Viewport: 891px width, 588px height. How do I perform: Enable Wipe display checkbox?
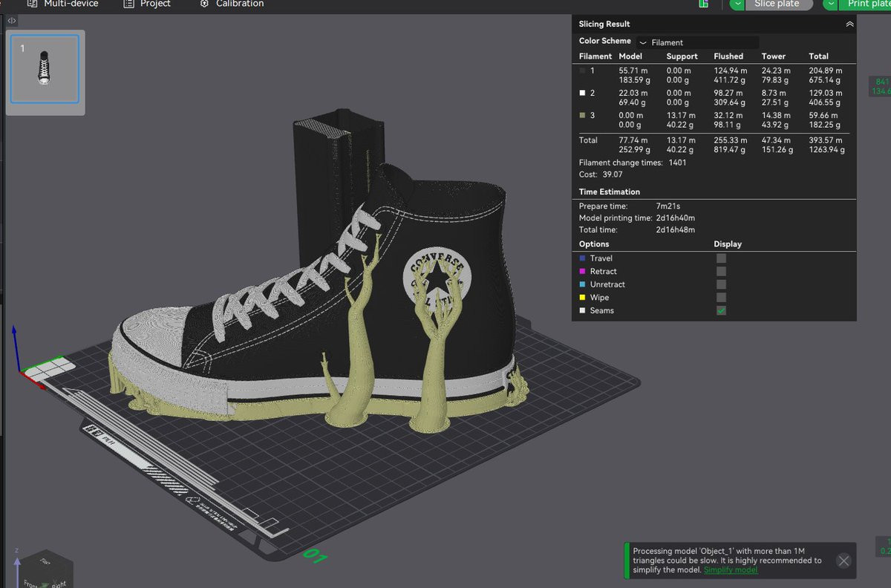[721, 298]
